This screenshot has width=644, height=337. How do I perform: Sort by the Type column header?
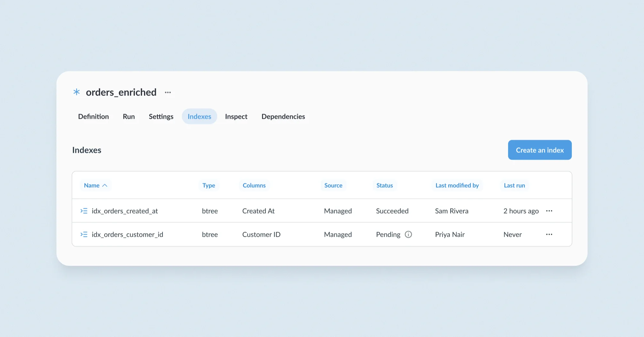coord(209,185)
